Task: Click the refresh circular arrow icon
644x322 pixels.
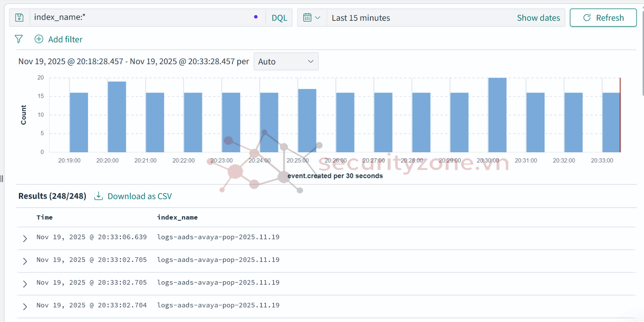Action: tap(587, 18)
